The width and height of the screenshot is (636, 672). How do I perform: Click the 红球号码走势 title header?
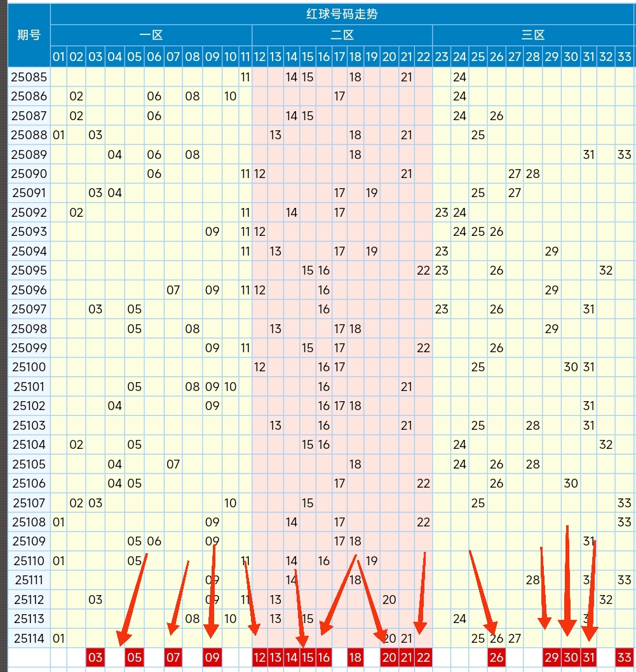342,14
